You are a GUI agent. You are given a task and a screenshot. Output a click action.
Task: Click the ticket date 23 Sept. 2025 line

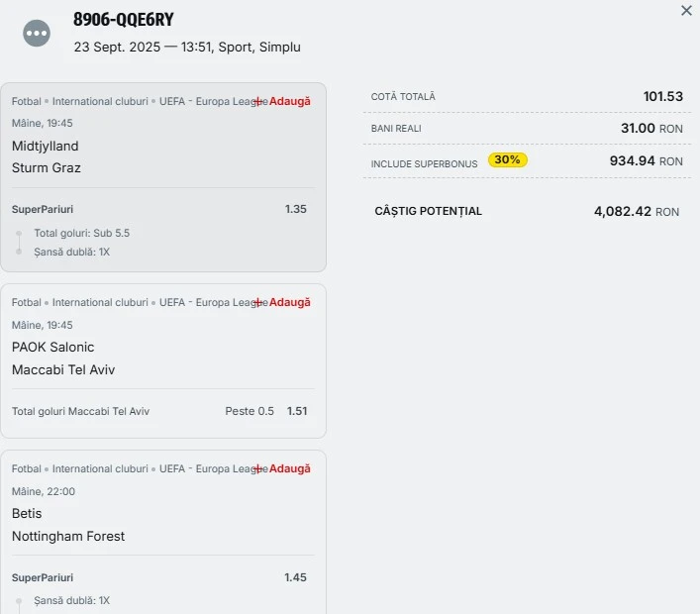187,47
